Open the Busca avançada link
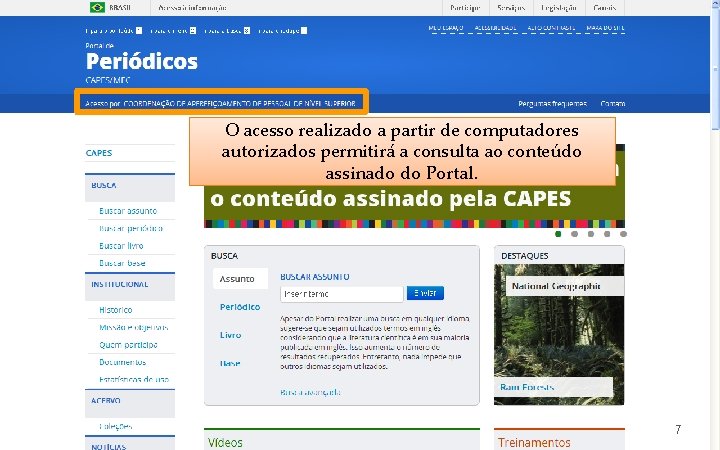This screenshot has height=450, width=720. click(310, 392)
